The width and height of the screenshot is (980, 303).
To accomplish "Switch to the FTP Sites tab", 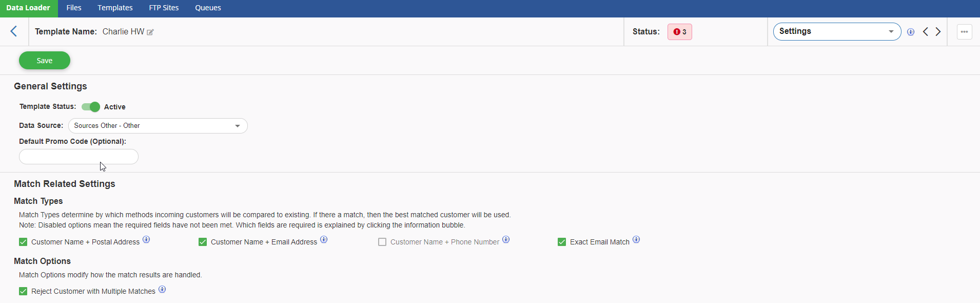I will click(x=164, y=8).
